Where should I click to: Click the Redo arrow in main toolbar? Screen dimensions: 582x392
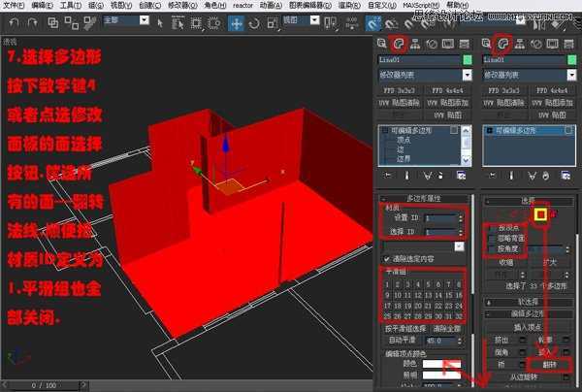(33, 23)
